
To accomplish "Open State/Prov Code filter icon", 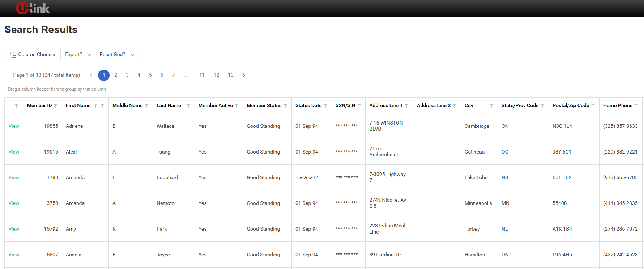I will [x=542, y=105].
